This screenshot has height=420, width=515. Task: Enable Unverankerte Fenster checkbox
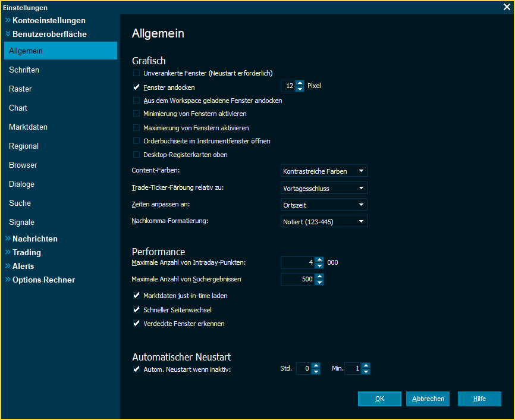pyautogui.click(x=137, y=73)
